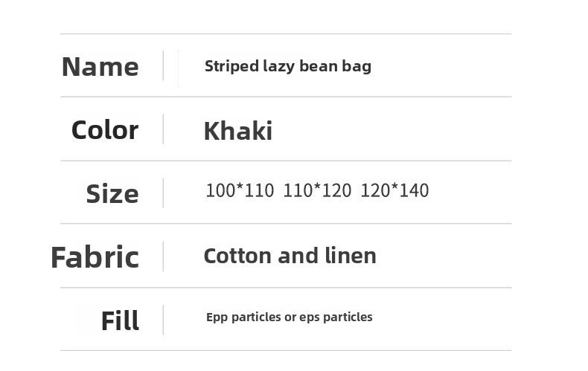
Task: Click the vertical divider beside the Name label
Action: coord(163,65)
